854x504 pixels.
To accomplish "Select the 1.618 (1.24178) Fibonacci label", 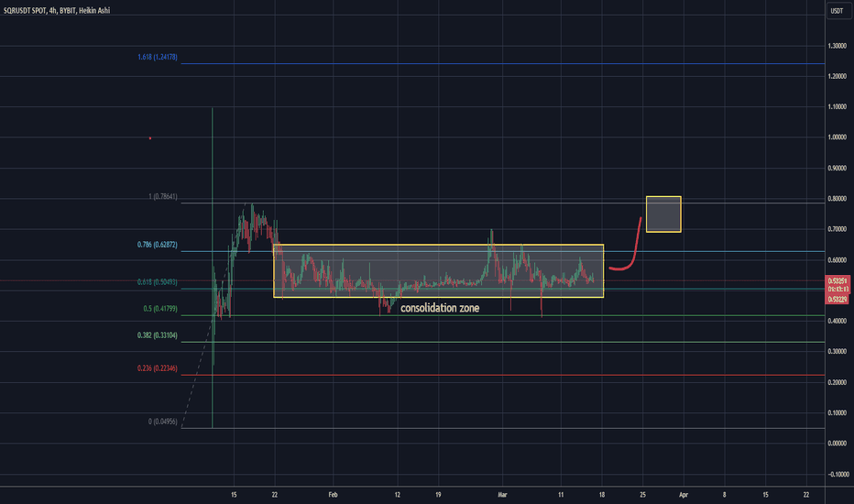I will (x=158, y=57).
